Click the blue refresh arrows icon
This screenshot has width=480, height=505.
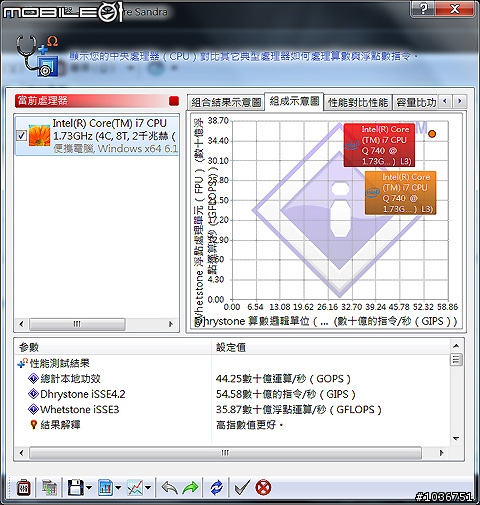[x=217, y=488]
